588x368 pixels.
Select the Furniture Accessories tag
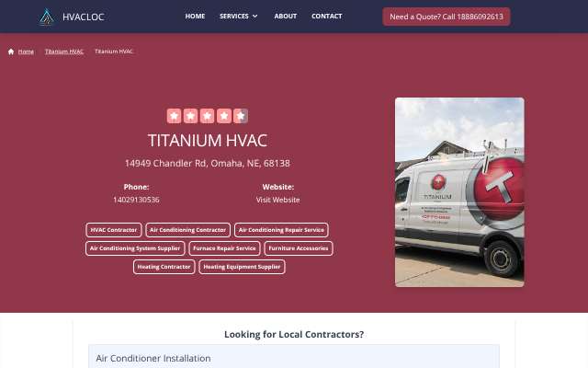click(x=299, y=248)
